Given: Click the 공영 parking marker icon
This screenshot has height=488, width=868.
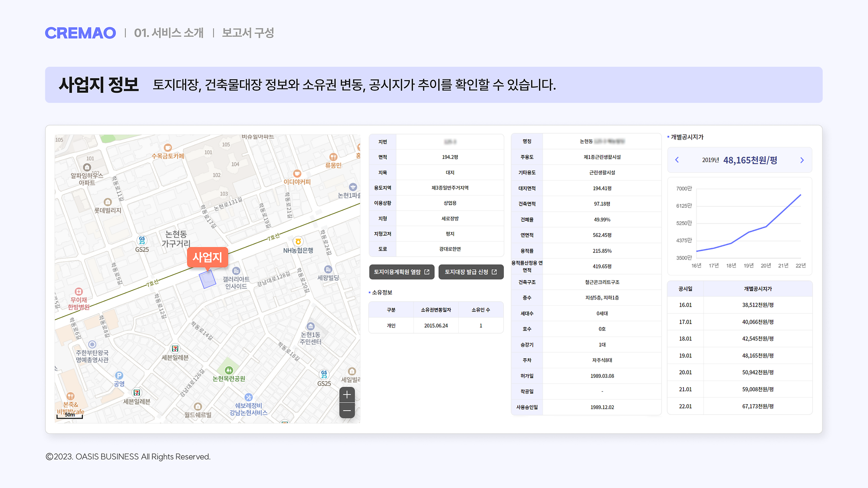Looking at the screenshot, I should (119, 376).
